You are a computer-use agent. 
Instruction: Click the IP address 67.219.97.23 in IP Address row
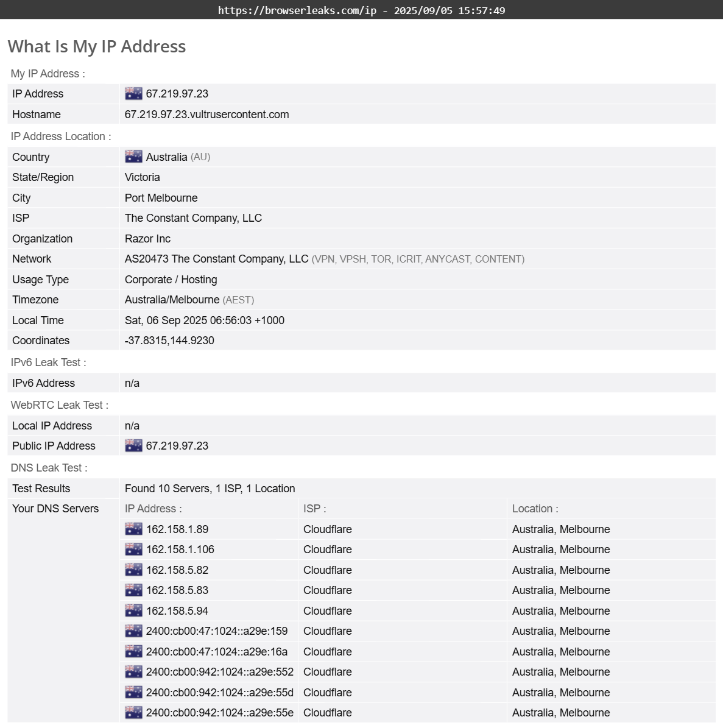click(177, 94)
